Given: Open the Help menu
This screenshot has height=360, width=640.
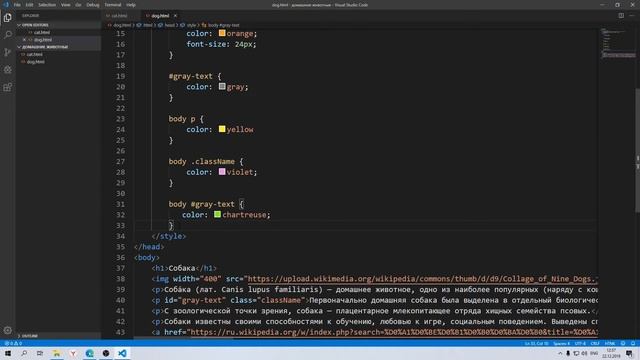Looking at the screenshot, I should click(x=131, y=5).
